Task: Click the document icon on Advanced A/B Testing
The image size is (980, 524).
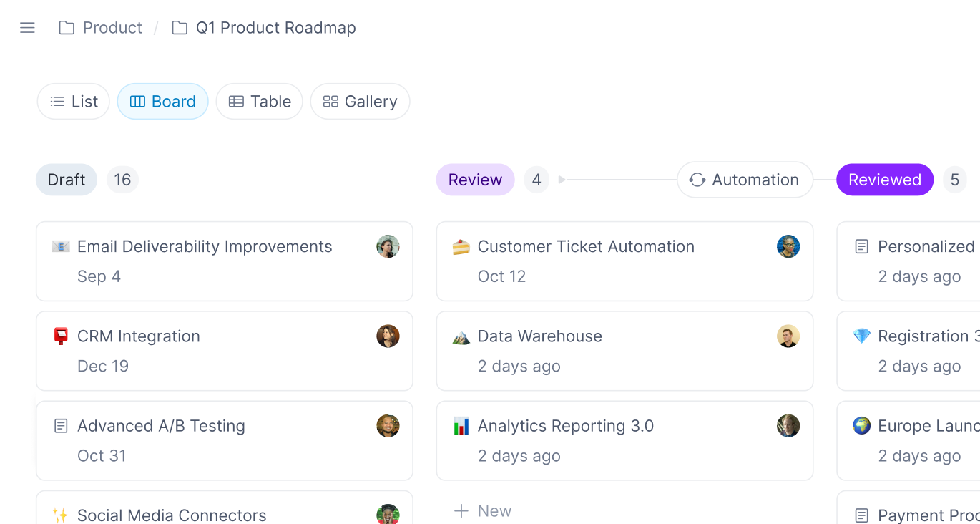Action: [61, 426]
